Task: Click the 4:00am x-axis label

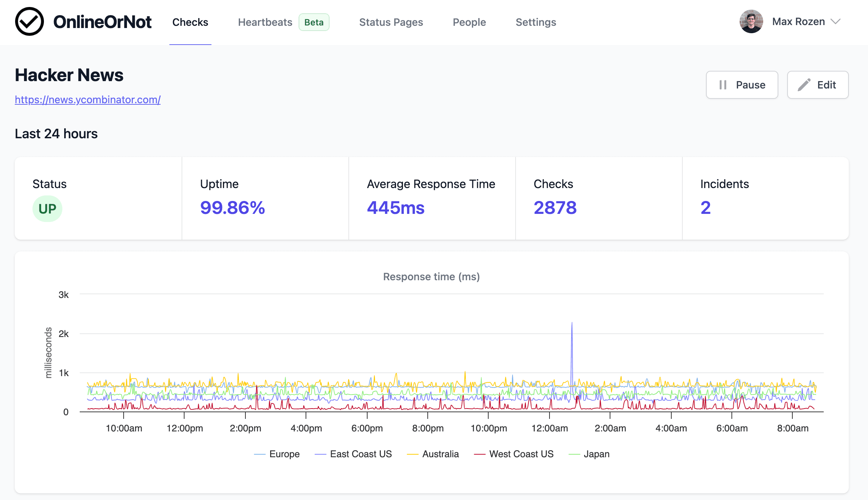Action: point(671,428)
